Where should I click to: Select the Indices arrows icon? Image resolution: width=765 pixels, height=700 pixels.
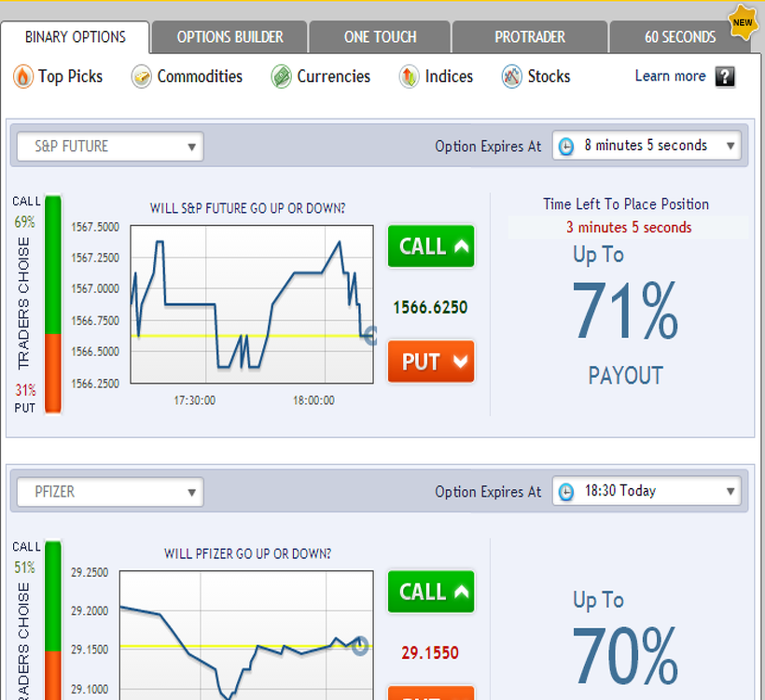pyautogui.click(x=409, y=77)
